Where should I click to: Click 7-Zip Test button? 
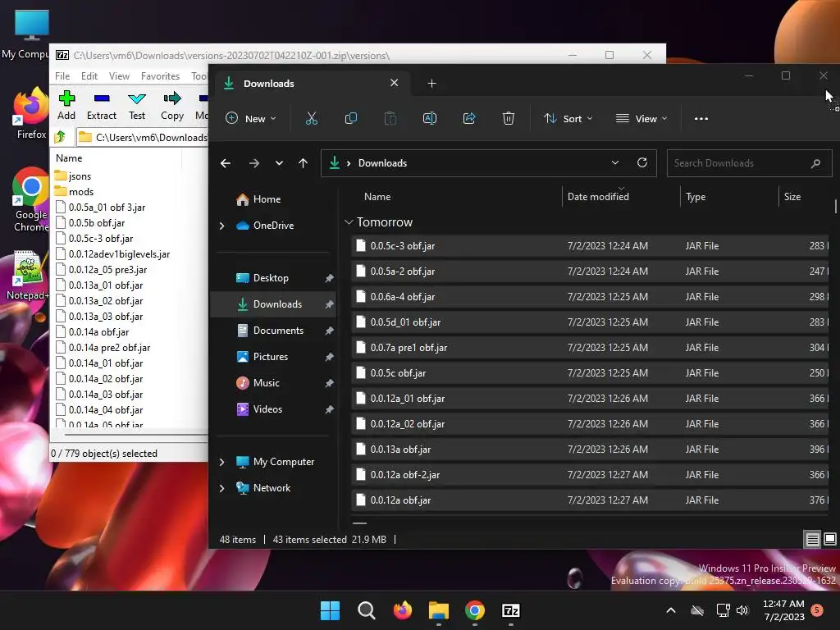[137, 106]
